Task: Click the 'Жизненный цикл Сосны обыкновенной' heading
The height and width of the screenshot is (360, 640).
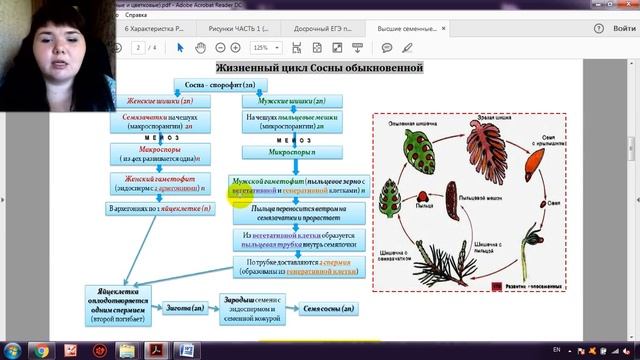Action: coord(319,68)
